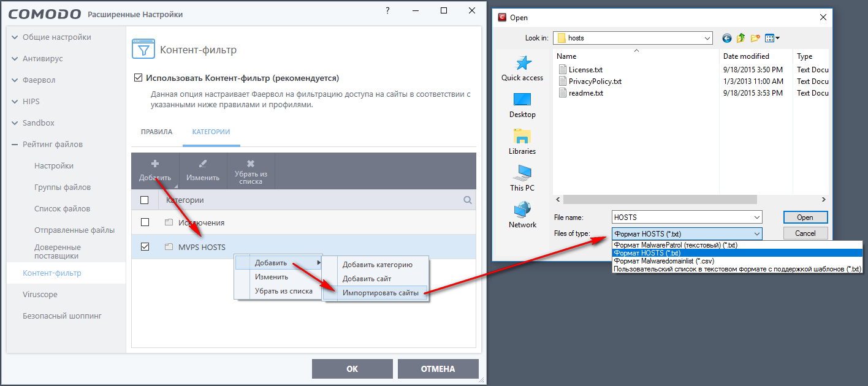Select Пользовательский список в текстовом формате option
Screen dimensions: 868x386
[737, 268]
